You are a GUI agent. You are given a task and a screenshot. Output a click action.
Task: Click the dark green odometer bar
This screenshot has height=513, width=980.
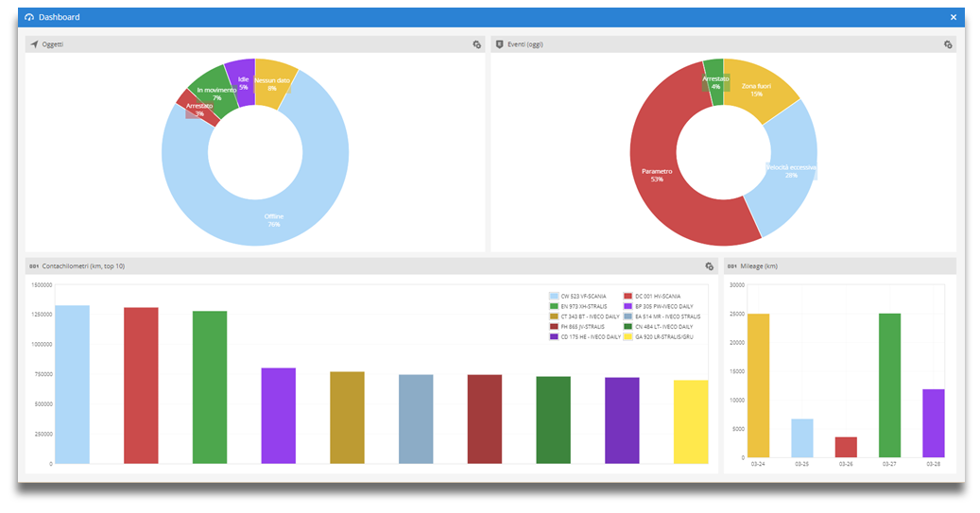point(554,419)
